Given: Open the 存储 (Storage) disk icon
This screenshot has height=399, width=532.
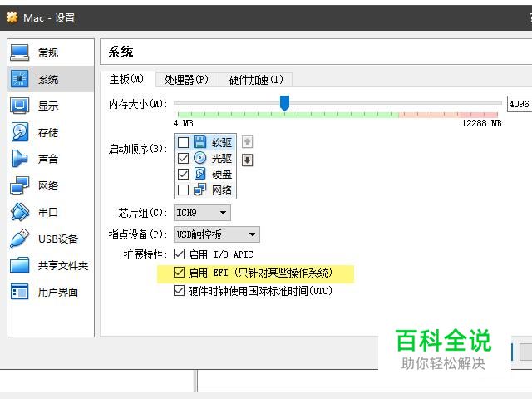Looking at the screenshot, I should pos(19,131).
